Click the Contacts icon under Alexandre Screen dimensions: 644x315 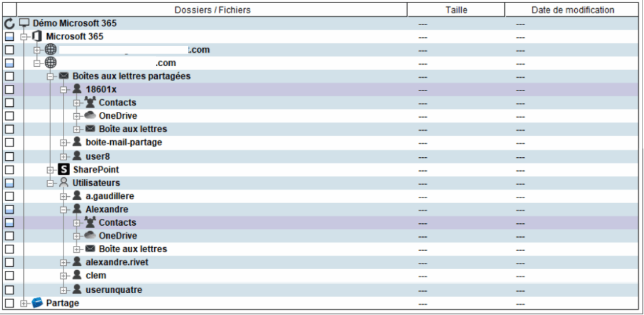coord(90,222)
